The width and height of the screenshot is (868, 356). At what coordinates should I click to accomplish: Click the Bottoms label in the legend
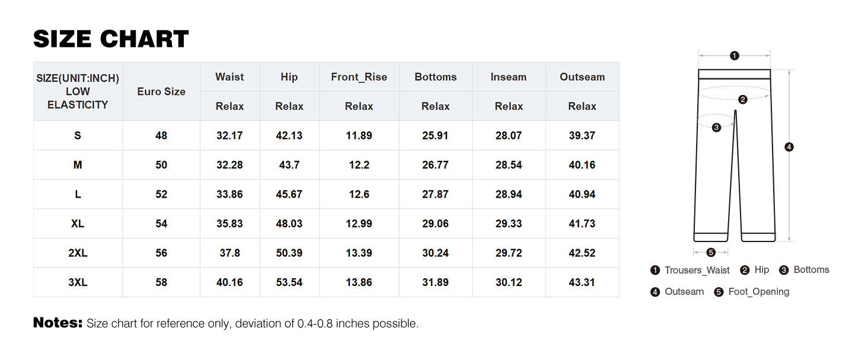811,270
